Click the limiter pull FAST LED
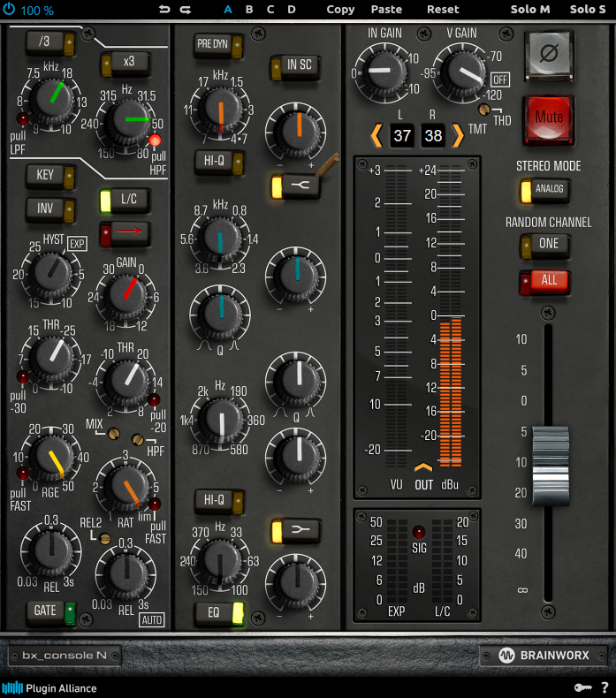Viewport: 616px width, 698px height. pos(155,505)
